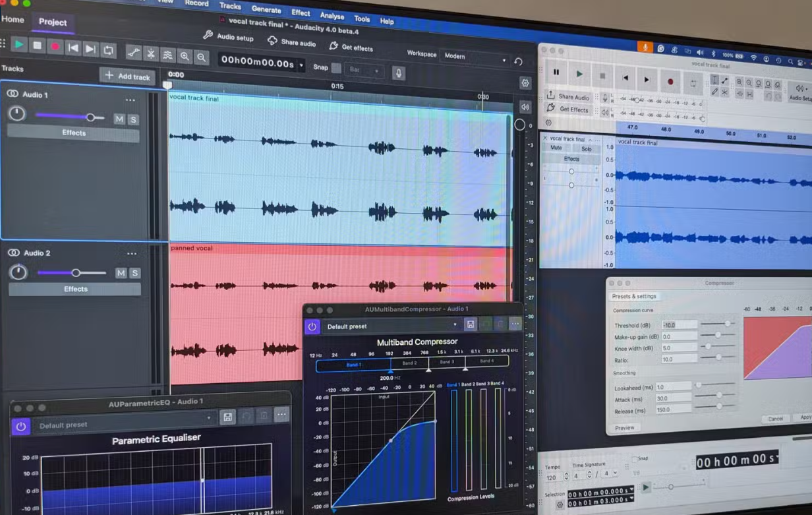Open the Effect menu
The image size is (812, 515).
tap(301, 13)
